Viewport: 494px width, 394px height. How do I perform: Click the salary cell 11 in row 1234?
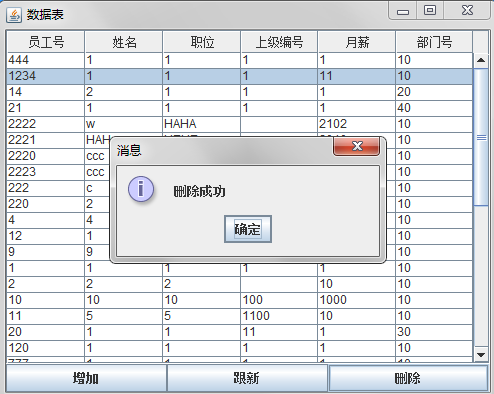pos(357,76)
